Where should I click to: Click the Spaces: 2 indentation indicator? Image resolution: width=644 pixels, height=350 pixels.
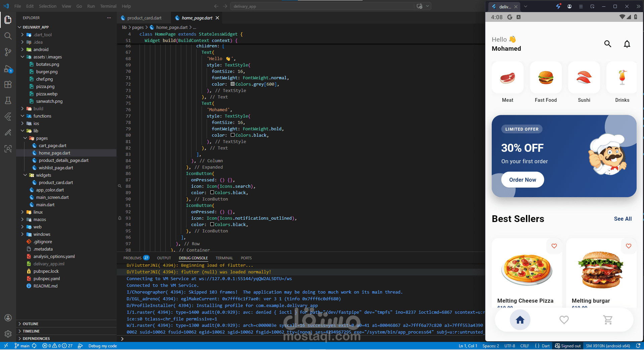(491, 346)
